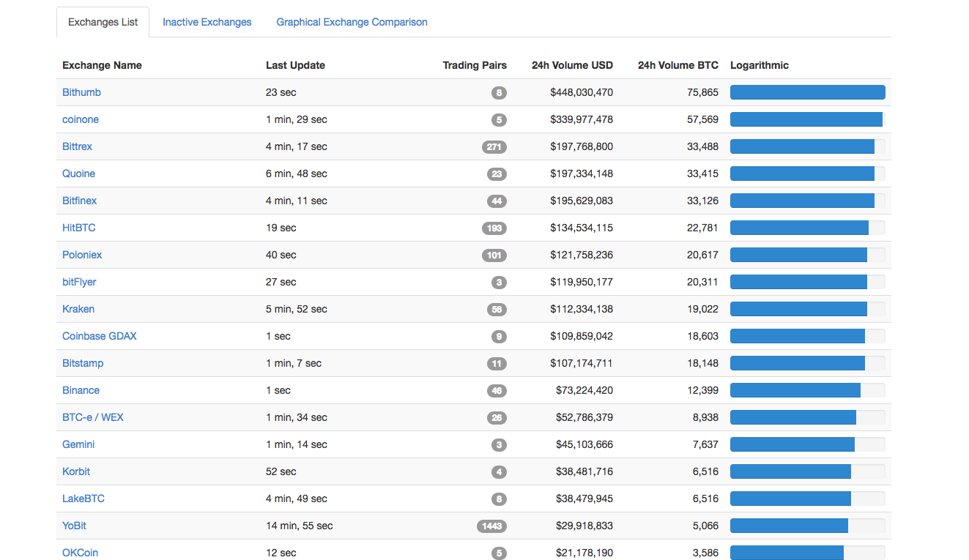Open the Coinbase GDAX exchange link
This screenshot has height=560, width=969.
click(100, 336)
